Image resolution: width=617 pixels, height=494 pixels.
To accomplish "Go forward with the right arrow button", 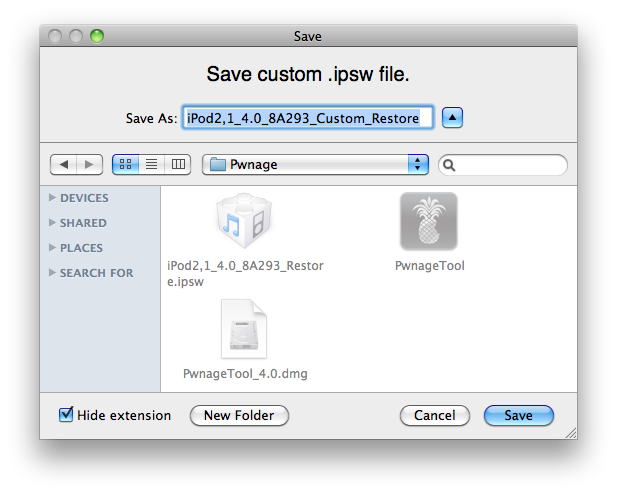I will point(89,164).
